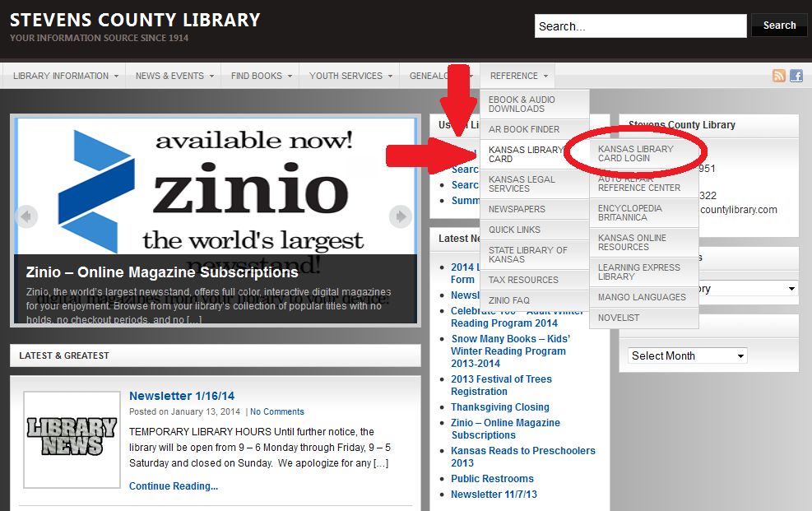Click 'Posted on January 13, 2014' text
This screenshot has height=511, width=812.
click(x=184, y=411)
